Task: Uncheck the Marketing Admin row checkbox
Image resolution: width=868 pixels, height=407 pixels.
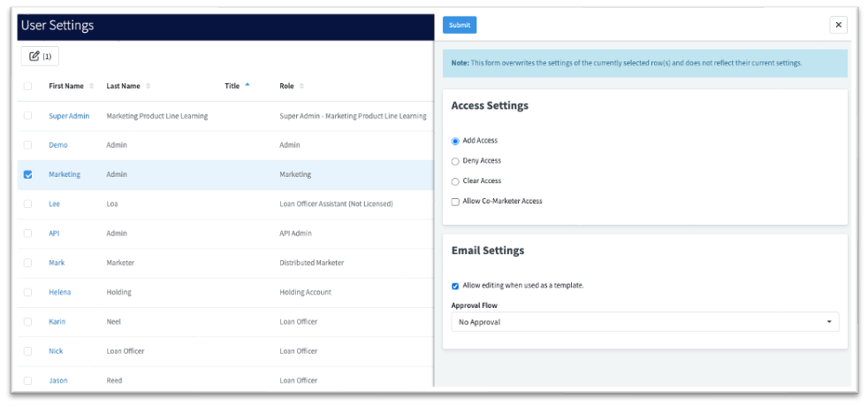Action: (x=27, y=174)
